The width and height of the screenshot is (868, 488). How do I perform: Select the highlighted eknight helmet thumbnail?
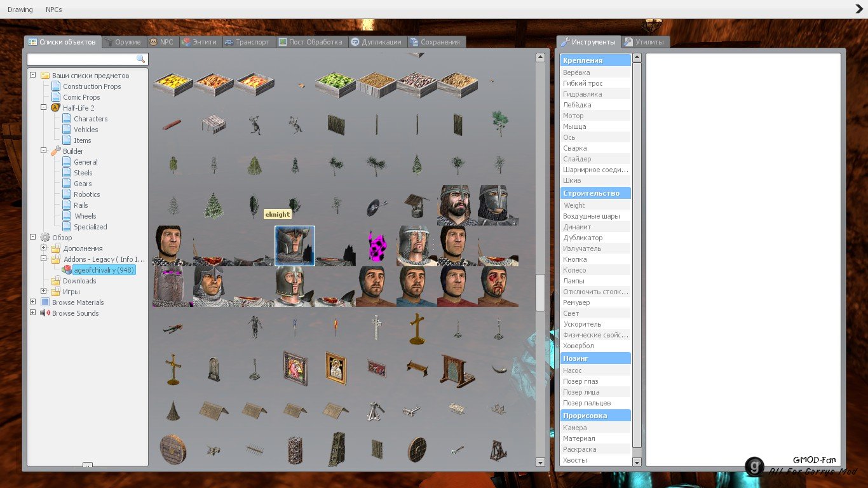[295, 246]
